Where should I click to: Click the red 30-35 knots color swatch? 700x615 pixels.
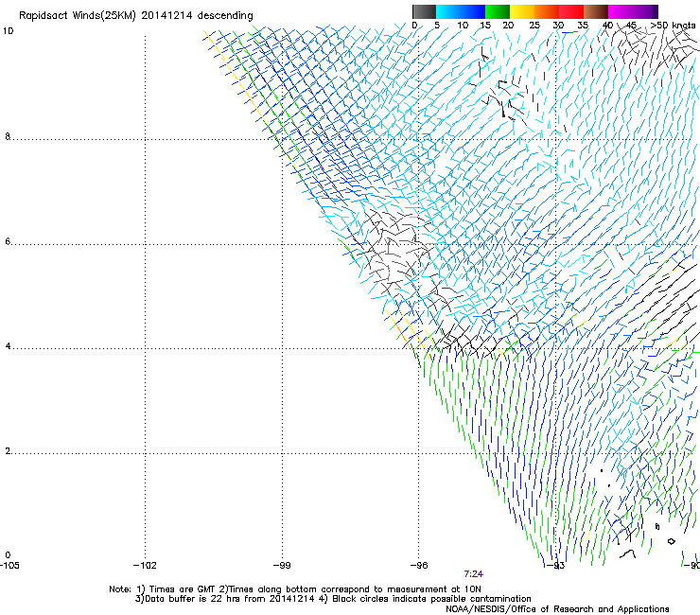point(571,11)
